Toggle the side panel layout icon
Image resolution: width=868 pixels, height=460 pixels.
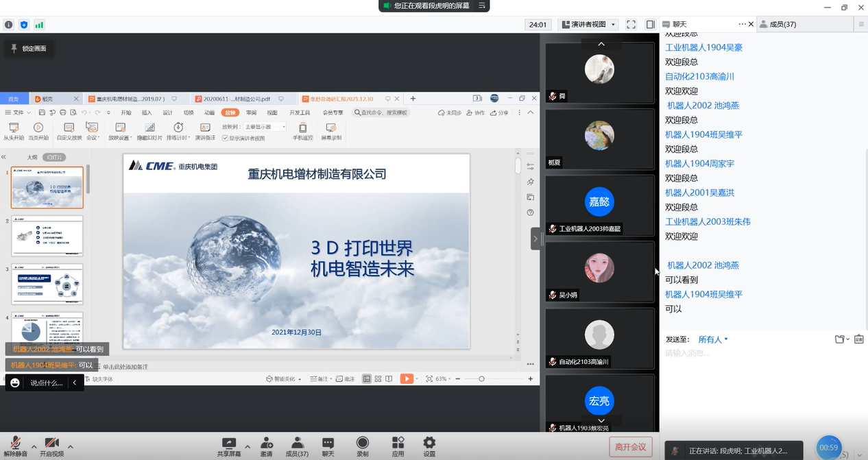click(650, 25)
